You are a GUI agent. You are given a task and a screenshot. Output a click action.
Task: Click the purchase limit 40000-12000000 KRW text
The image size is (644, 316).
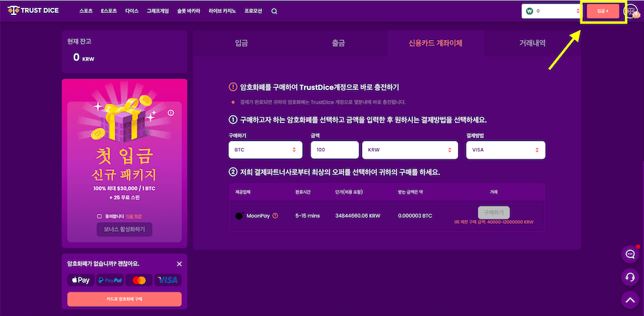(494, 222)
